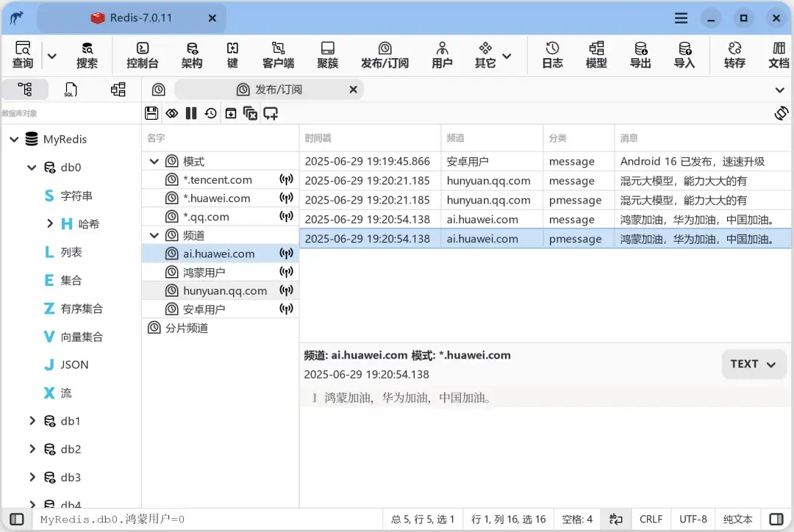Toggle subscription for *.tencent.com pattern

point(287,180)
